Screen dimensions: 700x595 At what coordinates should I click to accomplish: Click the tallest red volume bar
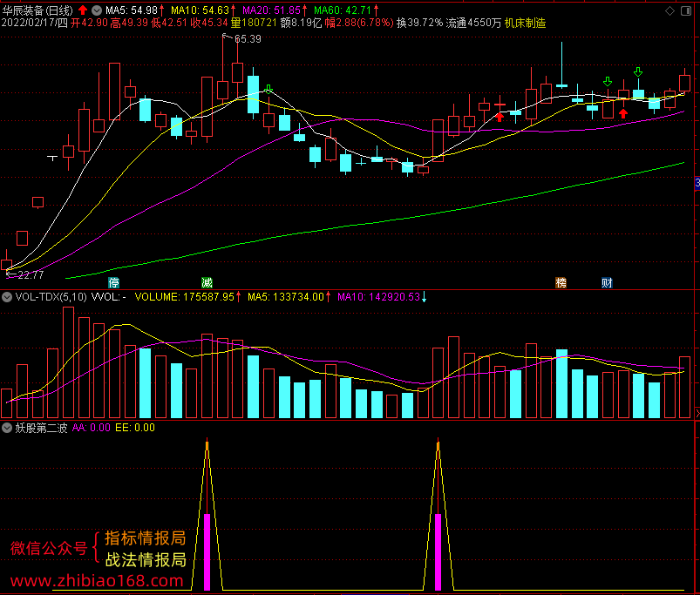pyautogui.click(x=68, y=362)
